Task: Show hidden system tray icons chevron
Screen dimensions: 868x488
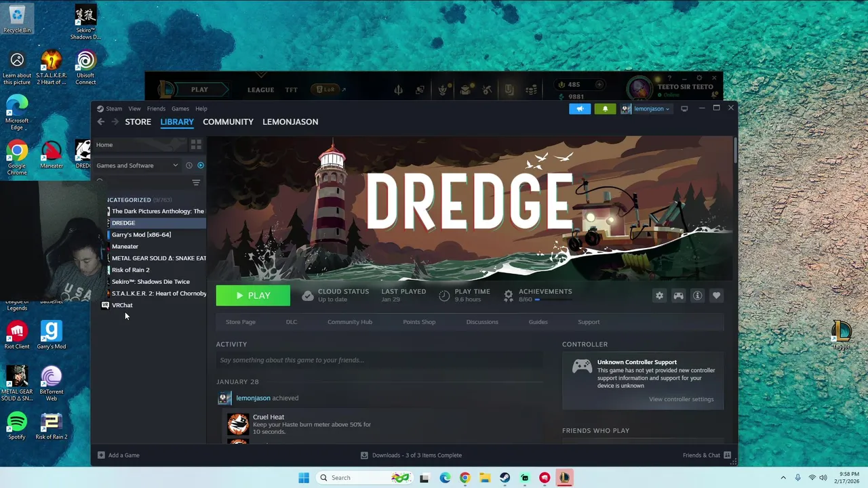Action: (783, 478)
